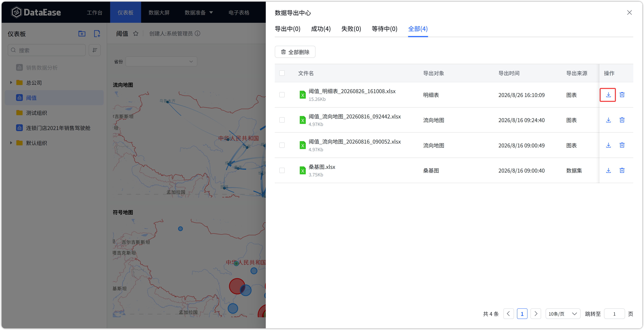Open the 省份 filter dropdown
Screen dimensions: 644x330
(x=161, y=61)
